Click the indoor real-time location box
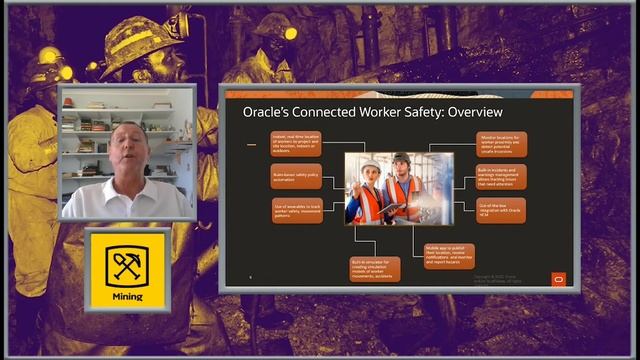The width and height of the screenshot is (640, 360). (296, 144)
